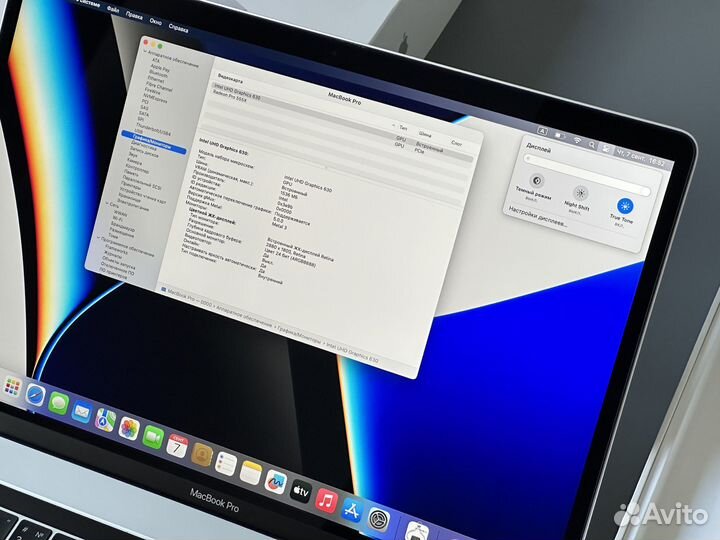Open Music app in the Dock

(x=326, y=501)
